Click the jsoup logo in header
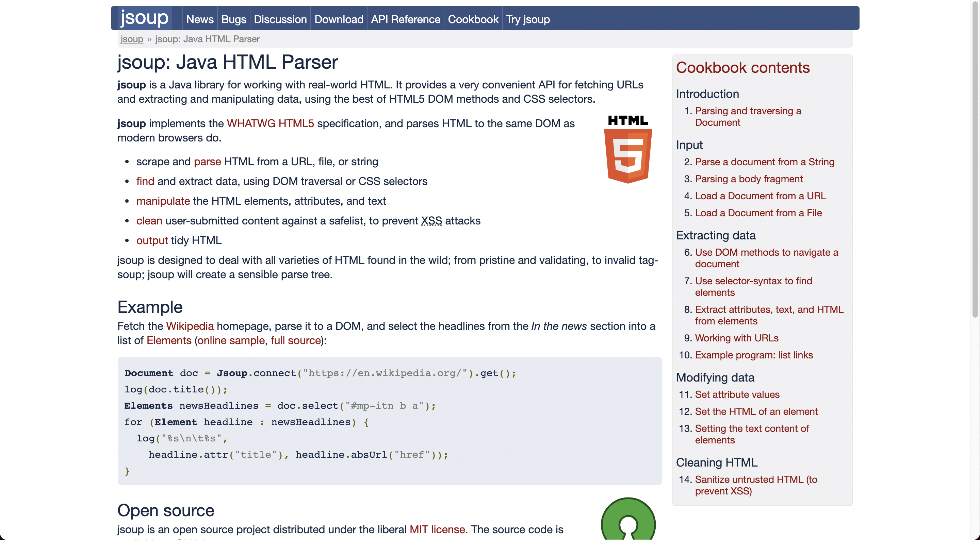980x540 pixels. pos(144,18)
